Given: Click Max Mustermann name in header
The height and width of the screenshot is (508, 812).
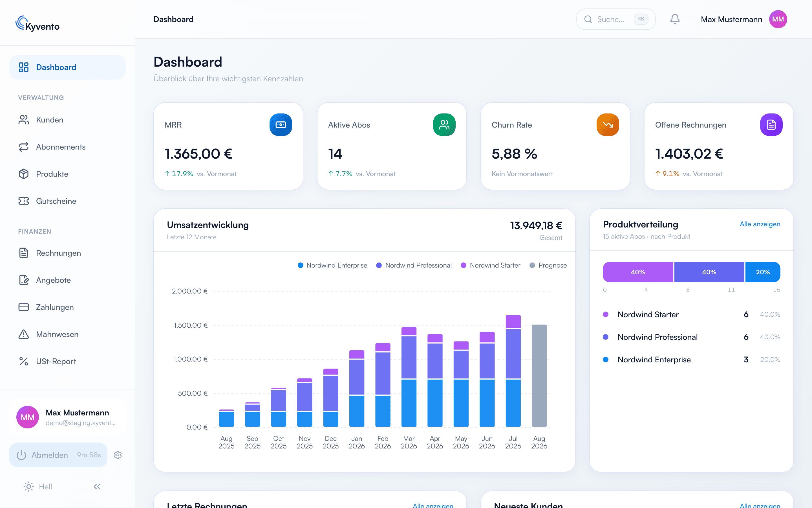Looking at the screenshot, I should point(731,19).
